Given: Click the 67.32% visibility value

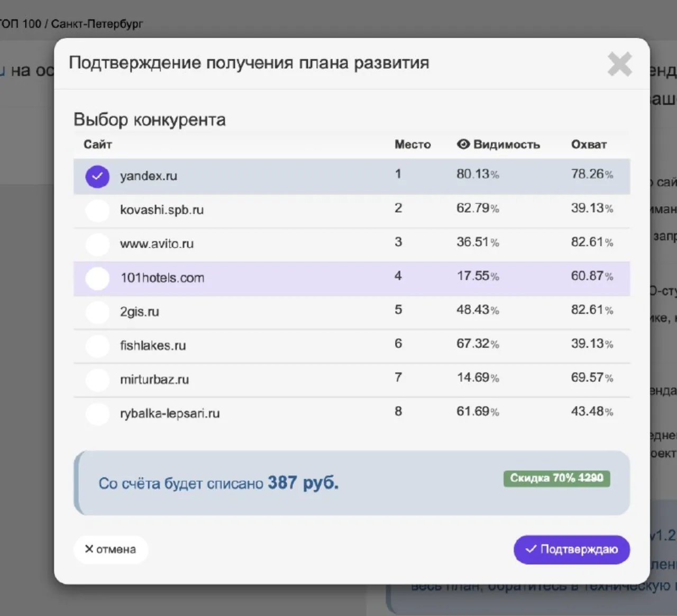Looking at the screenshot, I should [x=478, y=343].
